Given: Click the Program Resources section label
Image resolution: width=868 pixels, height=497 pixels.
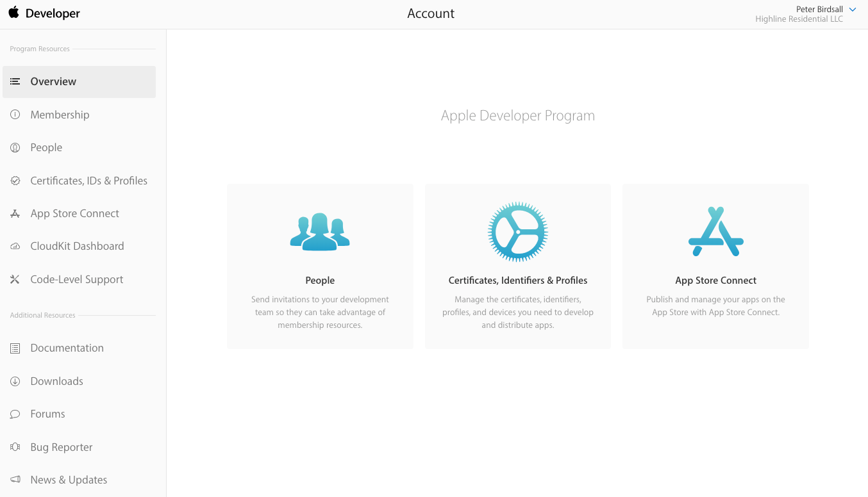Looking at the screenshot, I should coord(40,49).
